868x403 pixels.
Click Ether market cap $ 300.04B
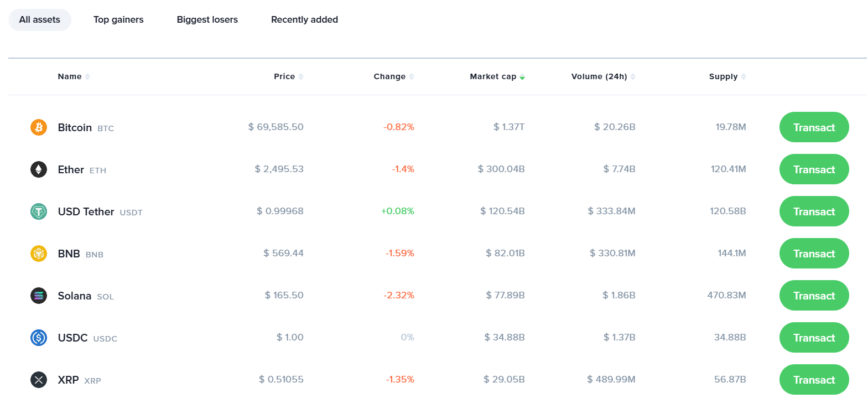tap(501, 169)
